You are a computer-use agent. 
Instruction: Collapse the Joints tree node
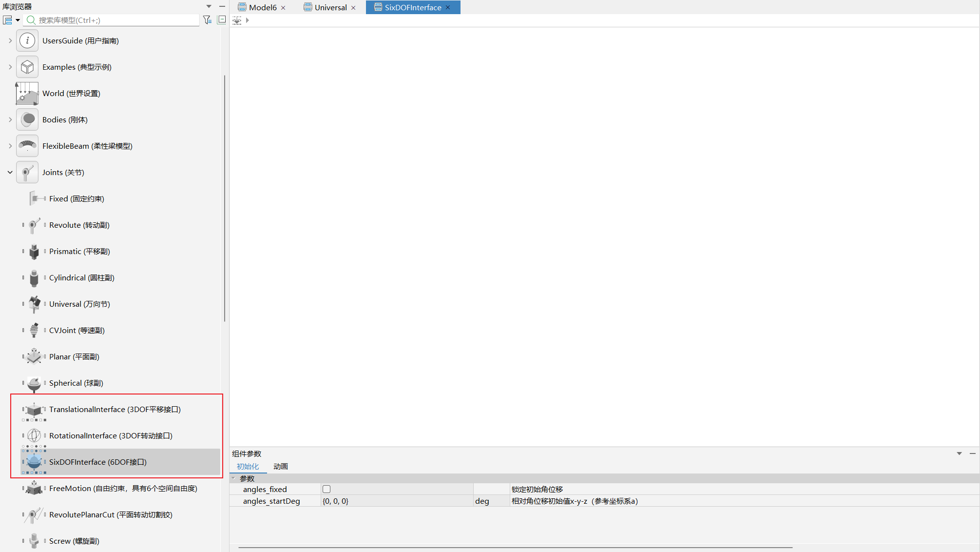point(10,172)
